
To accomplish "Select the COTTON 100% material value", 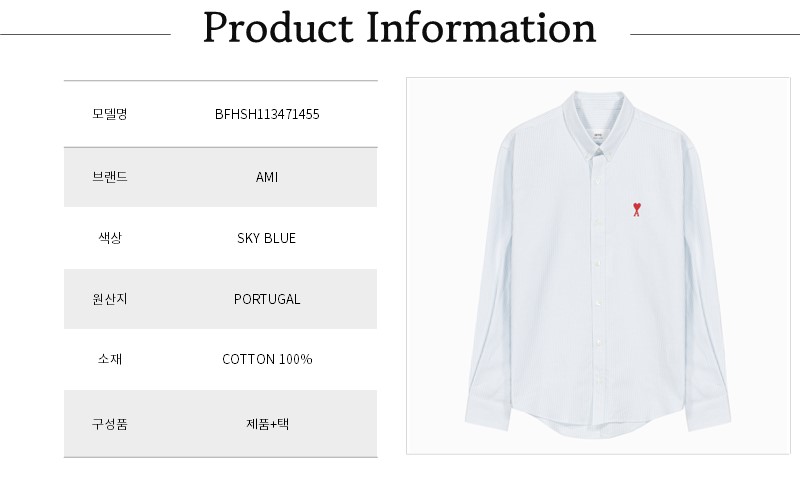I will tap(267, 359).
